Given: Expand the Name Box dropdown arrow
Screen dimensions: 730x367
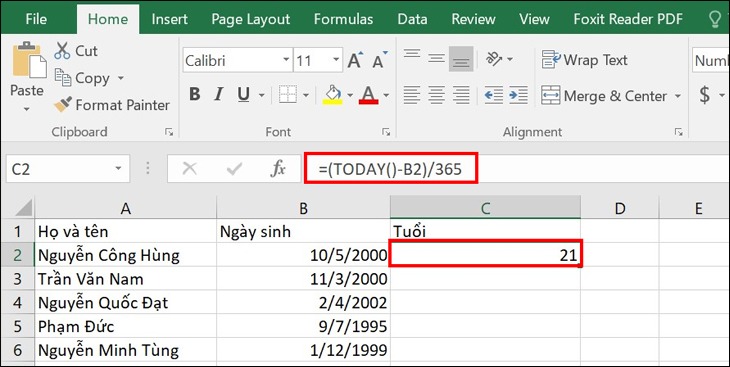Looking at the screenshot, I should tap(118, 169).
